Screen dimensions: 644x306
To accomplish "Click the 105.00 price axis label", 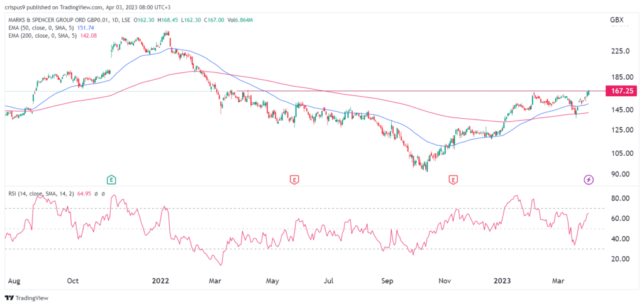I will (x=622, y=153).
